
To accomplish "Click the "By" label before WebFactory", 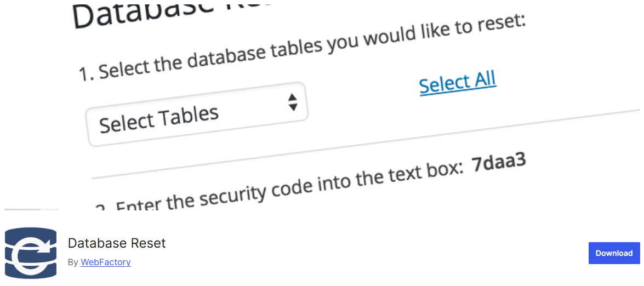I will (x=73, y=262).
